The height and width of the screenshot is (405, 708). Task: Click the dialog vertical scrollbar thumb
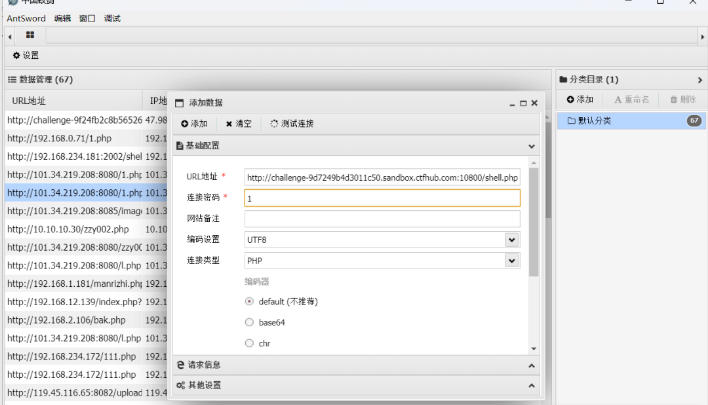(x=534, y=222)
